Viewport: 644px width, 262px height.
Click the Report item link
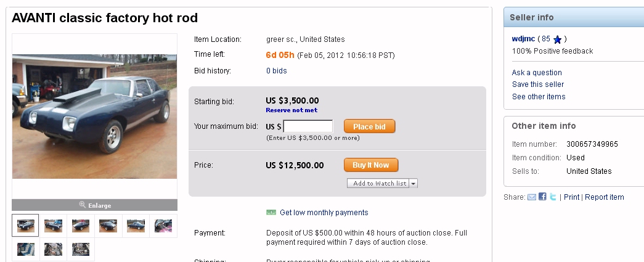point(604,197)
